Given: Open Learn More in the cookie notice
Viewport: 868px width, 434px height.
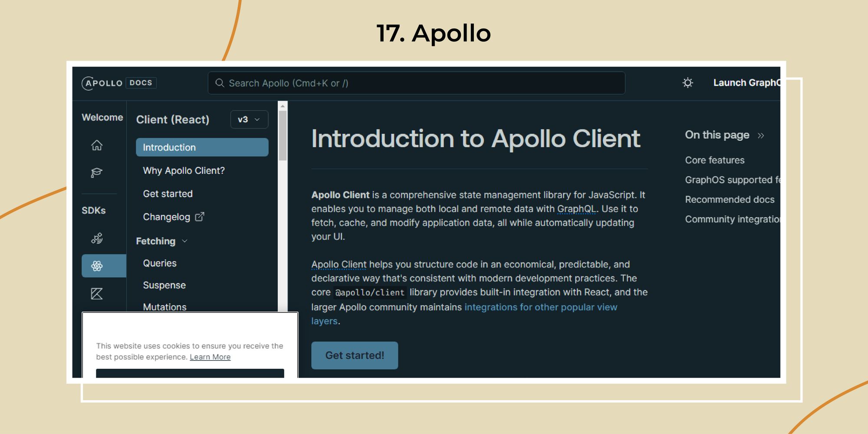Looking at the screenshot, I should [x=210, y=357].
